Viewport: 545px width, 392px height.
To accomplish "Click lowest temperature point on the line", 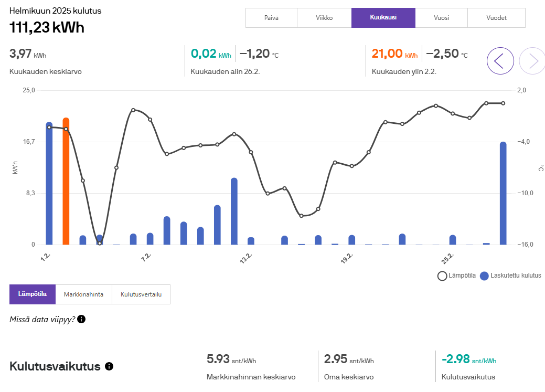I will click(x=100, y=243).
